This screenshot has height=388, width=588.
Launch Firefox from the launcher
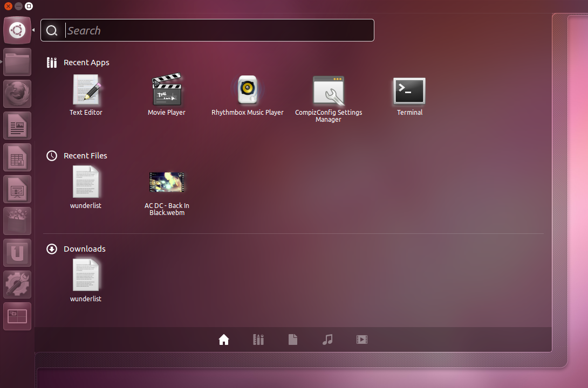[17, 93]
